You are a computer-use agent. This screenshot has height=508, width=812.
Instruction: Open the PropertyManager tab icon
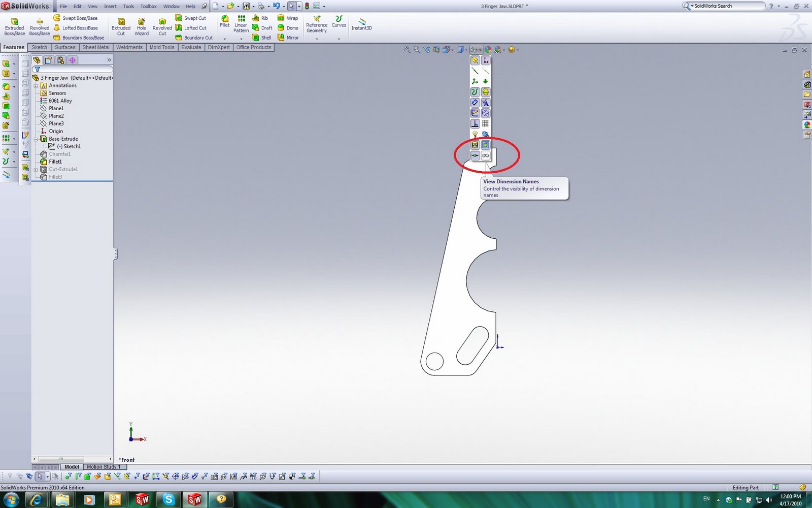[x=48, y=60]
